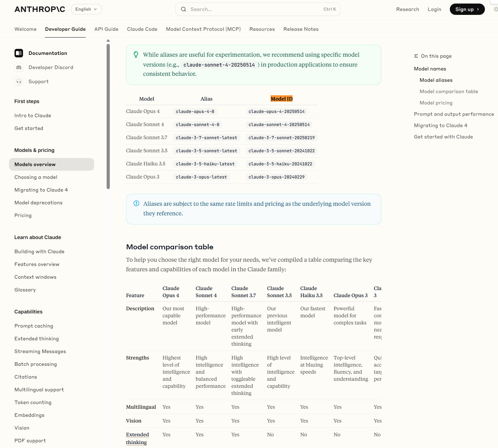The width and height of the screenshot is (498, 448).
Task: Click the Developer Discord icon
Action: click(x=19, y=67)
